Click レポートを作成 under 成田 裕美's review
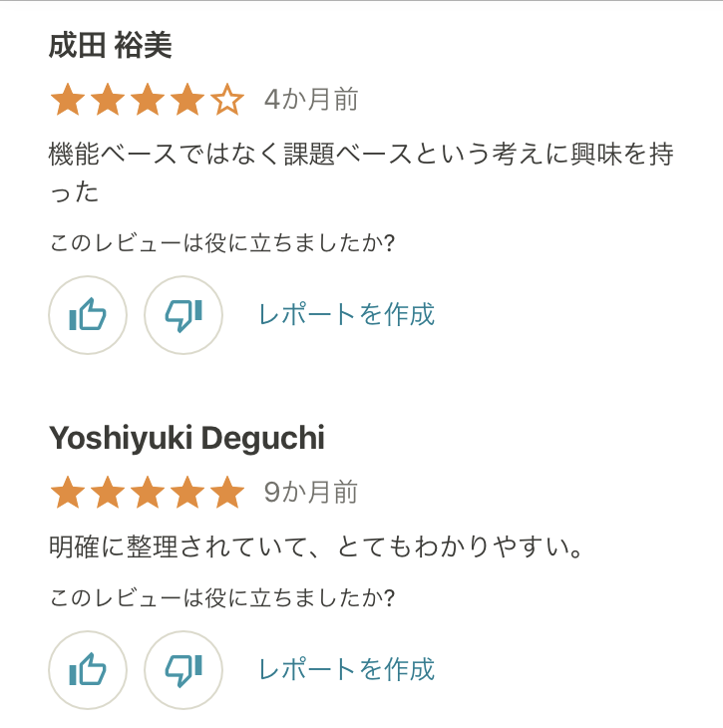The image size is (723, 728). 346,315
